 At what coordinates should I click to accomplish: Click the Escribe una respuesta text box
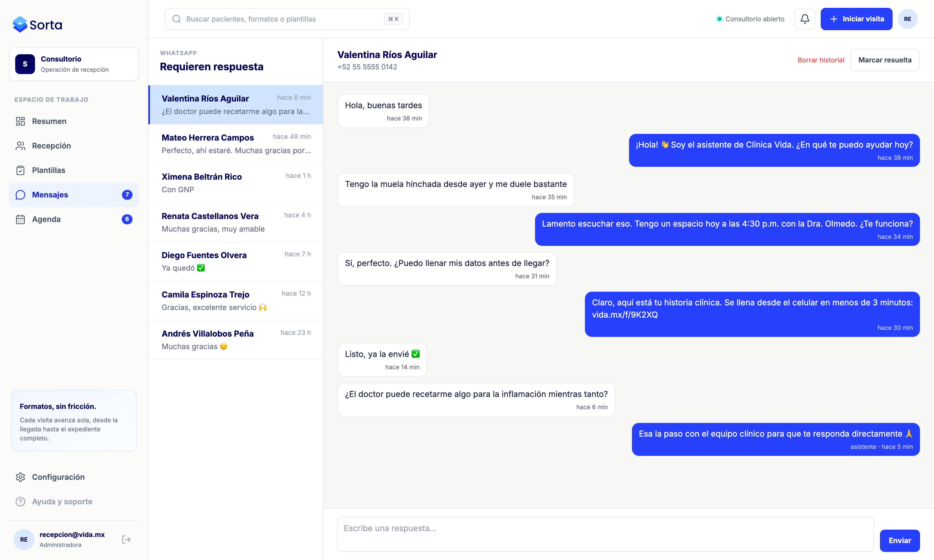(x=606, y=534)
